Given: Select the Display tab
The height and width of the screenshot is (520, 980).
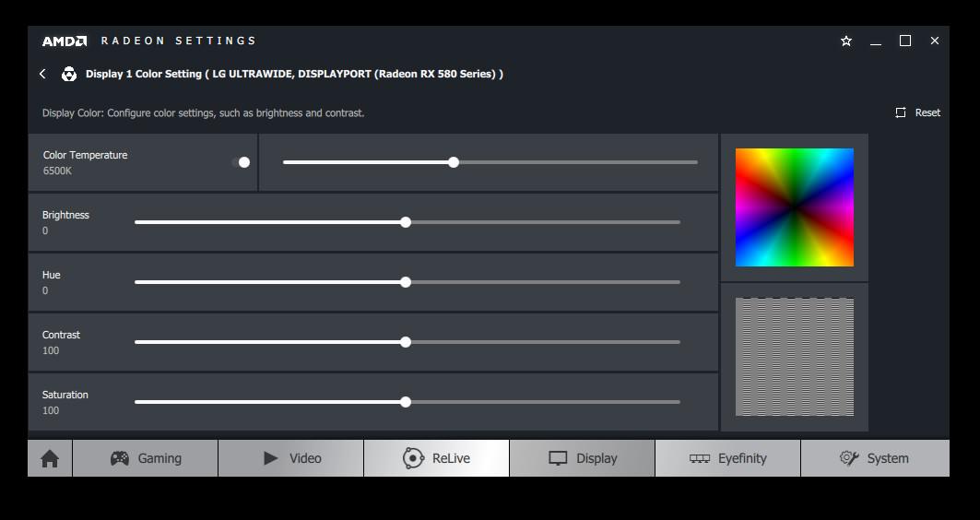Looking at the screenshot, I should tap(583, 458).
